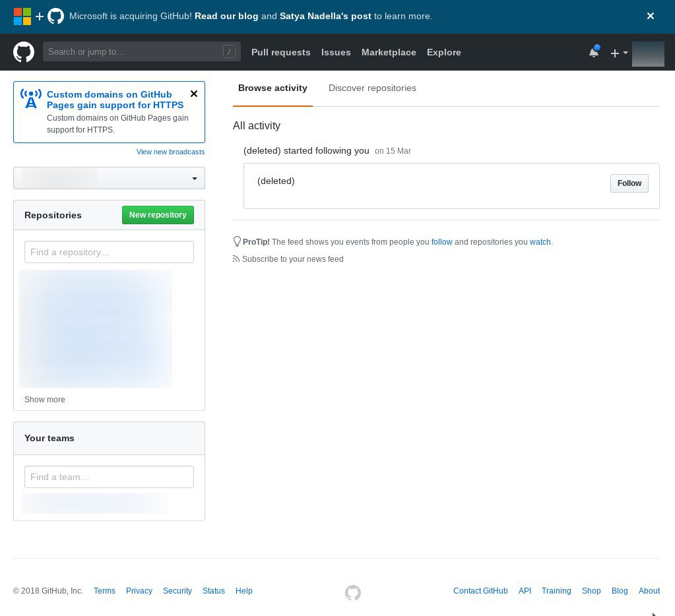Open the follow link in ProTip
Screen dimensions: 675x616
pos(441,242)
